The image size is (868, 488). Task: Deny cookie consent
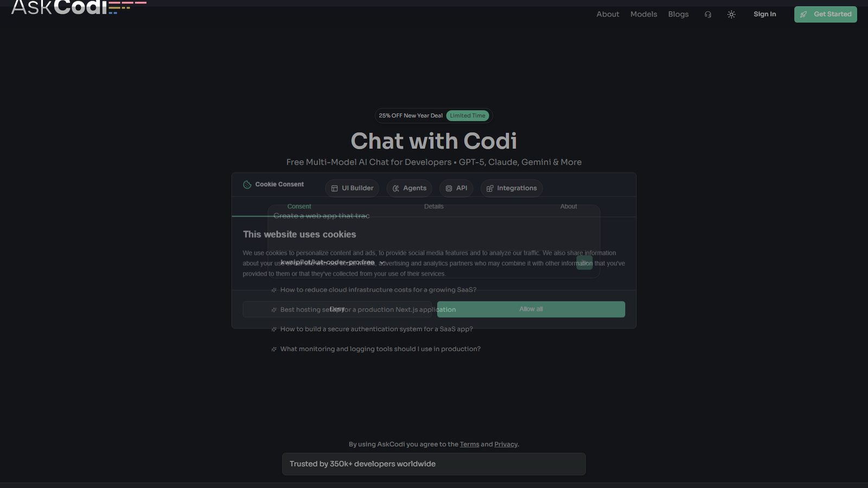point(337,309)
